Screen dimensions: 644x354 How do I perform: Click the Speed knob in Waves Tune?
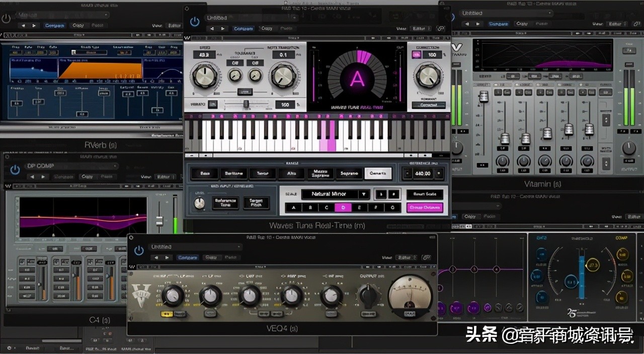(x=206, y=77)
